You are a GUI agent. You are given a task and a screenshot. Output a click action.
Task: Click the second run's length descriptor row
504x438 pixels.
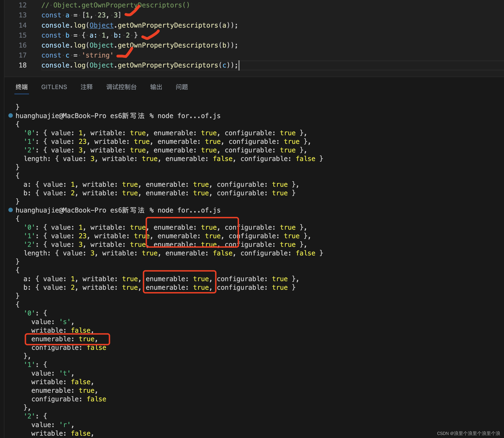tap(173, 253)
